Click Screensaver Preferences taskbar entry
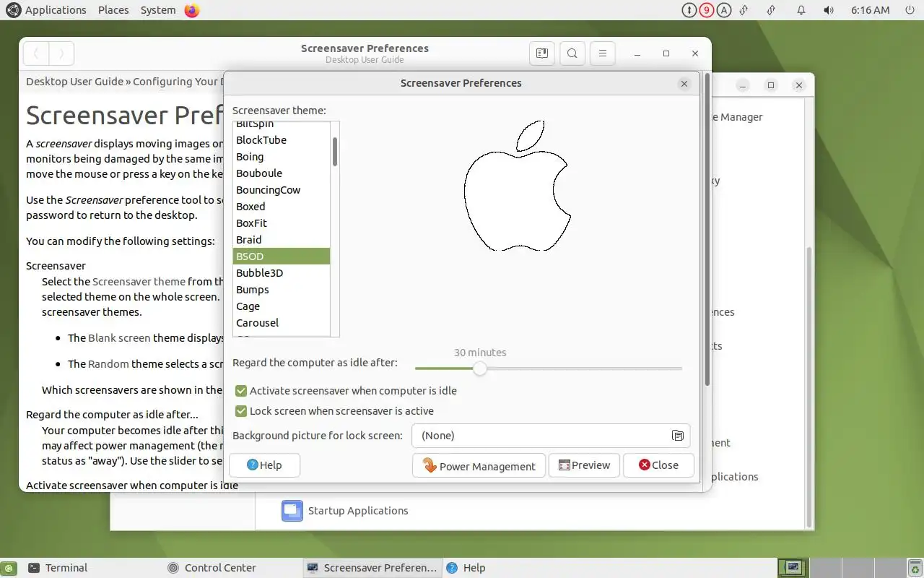The height and width of the screenshot is (578, 924). [x=372, y=568]
